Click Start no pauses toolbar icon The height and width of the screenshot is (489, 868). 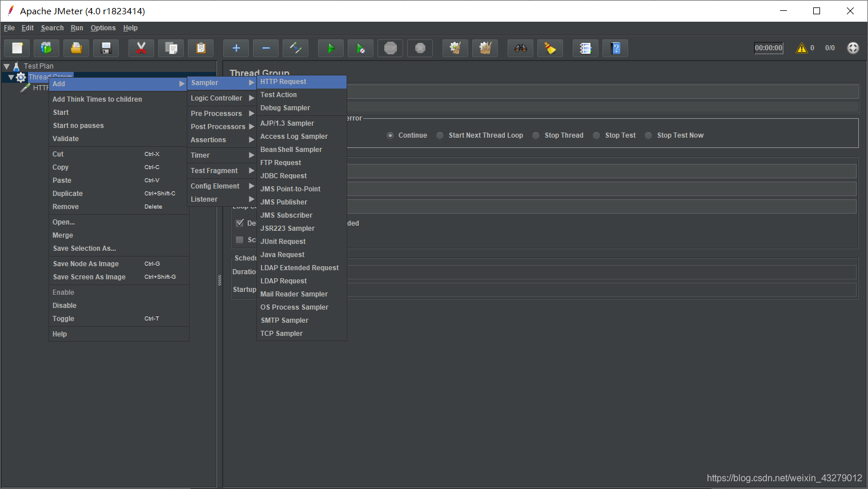[361, 48]
